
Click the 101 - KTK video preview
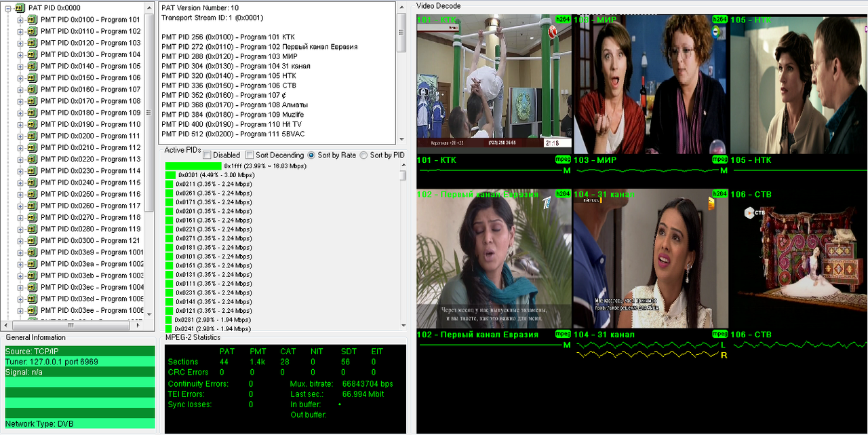tap(494, 84)
